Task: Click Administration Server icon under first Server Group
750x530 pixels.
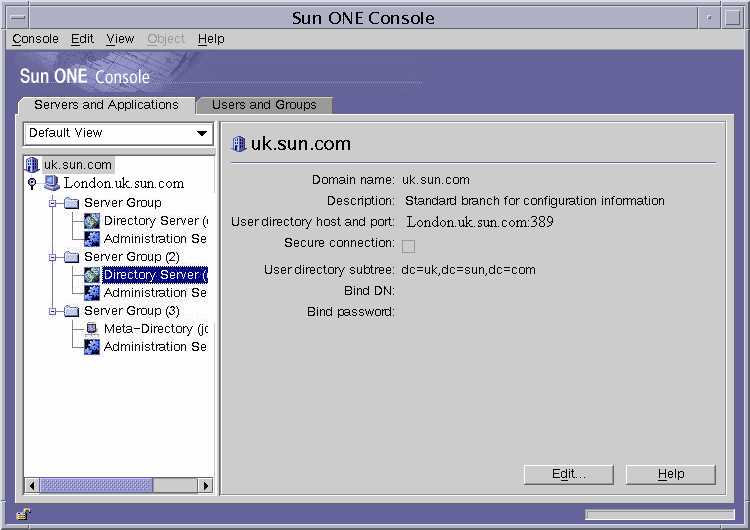Action: [92, 239]
